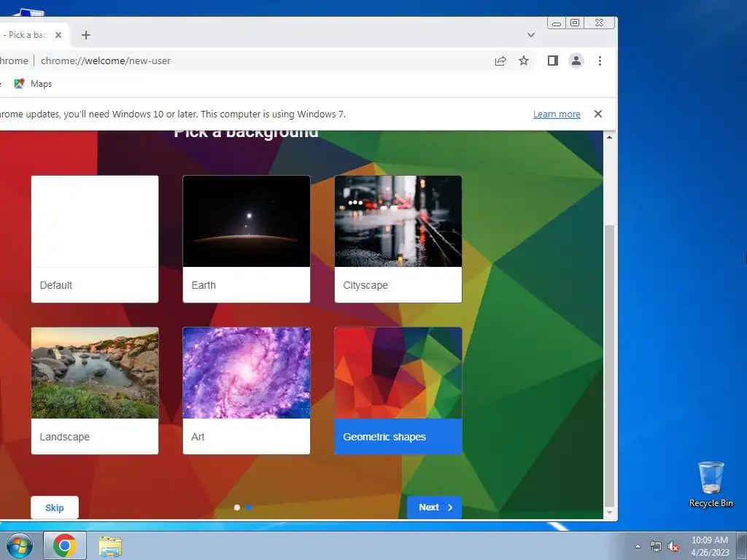The width and height of the screenshot is (747, 560).
Task: Select the Geometric shapes background card
Action: click(398, 391)
